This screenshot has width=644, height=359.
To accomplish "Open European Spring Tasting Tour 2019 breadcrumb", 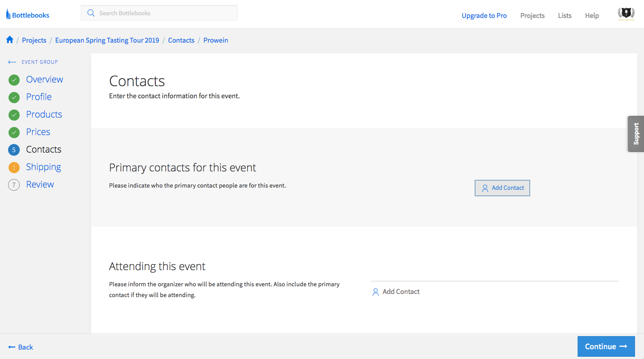I will pyautogui.click(x=107, y=40).
